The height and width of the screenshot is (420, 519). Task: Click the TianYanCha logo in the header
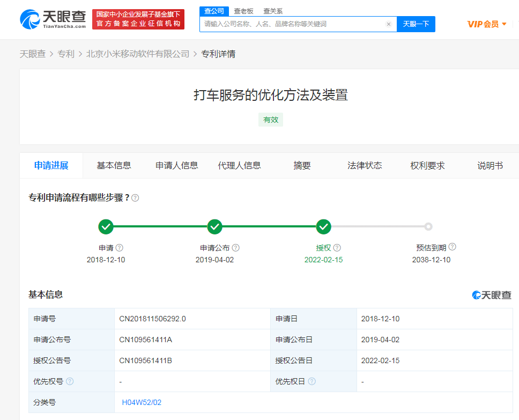[x=53, y=19]
